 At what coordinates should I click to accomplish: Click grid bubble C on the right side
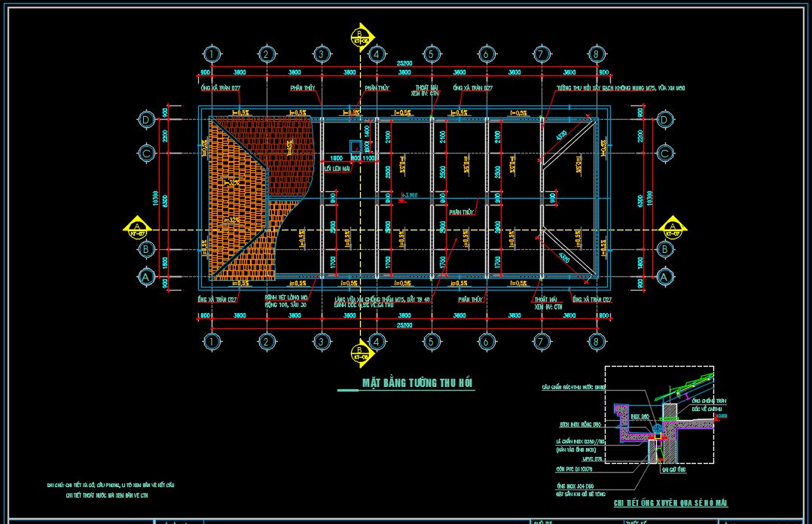[664, 153]
